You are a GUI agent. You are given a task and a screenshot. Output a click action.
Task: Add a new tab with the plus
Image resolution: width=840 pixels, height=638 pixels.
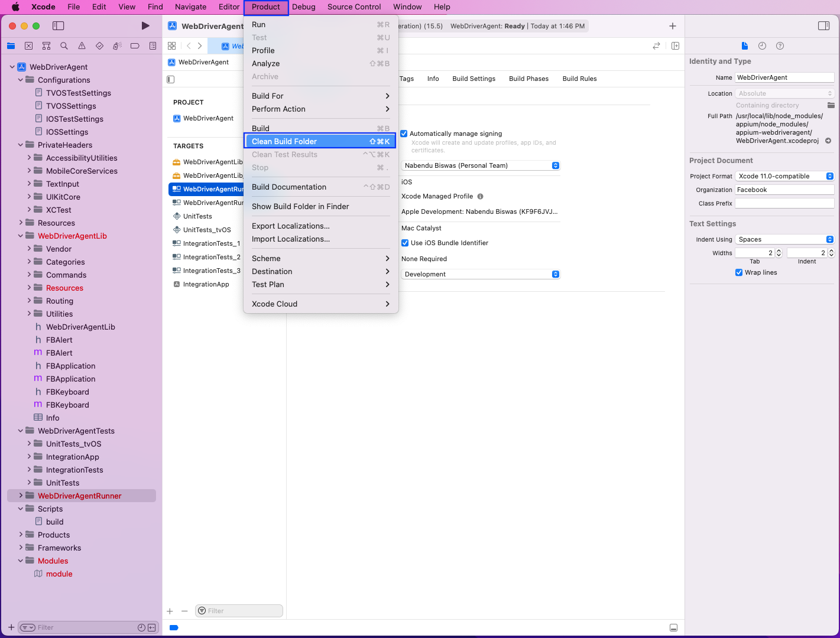[x=672, y=26]
